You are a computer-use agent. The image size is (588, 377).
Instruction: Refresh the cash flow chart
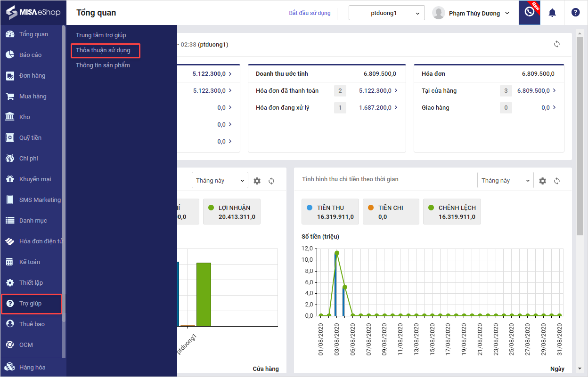(557, 181)
